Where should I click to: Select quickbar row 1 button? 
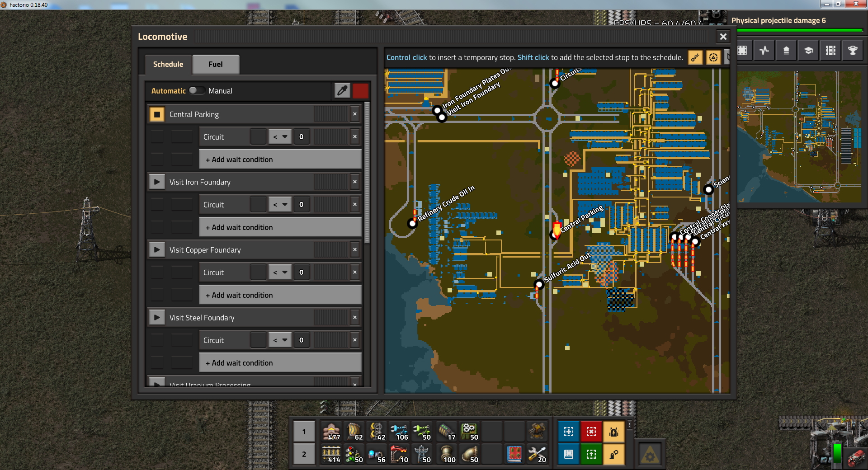[x=304, y=432]
